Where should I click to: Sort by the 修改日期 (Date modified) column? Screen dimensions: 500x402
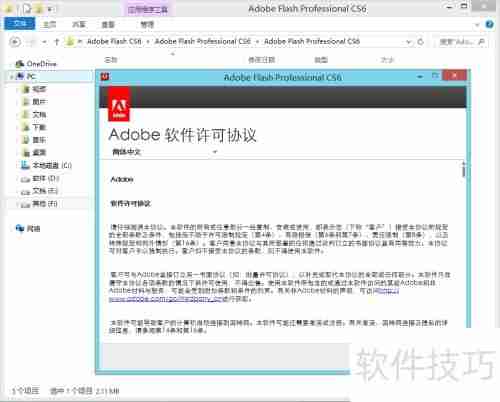coord(262,60)
